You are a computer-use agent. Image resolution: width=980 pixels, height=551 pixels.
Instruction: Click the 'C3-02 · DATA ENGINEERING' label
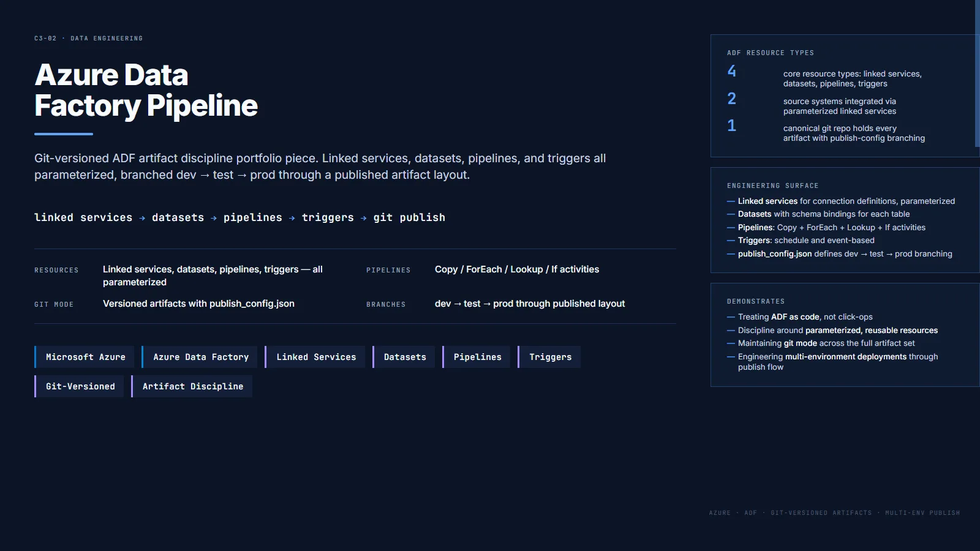88,39
